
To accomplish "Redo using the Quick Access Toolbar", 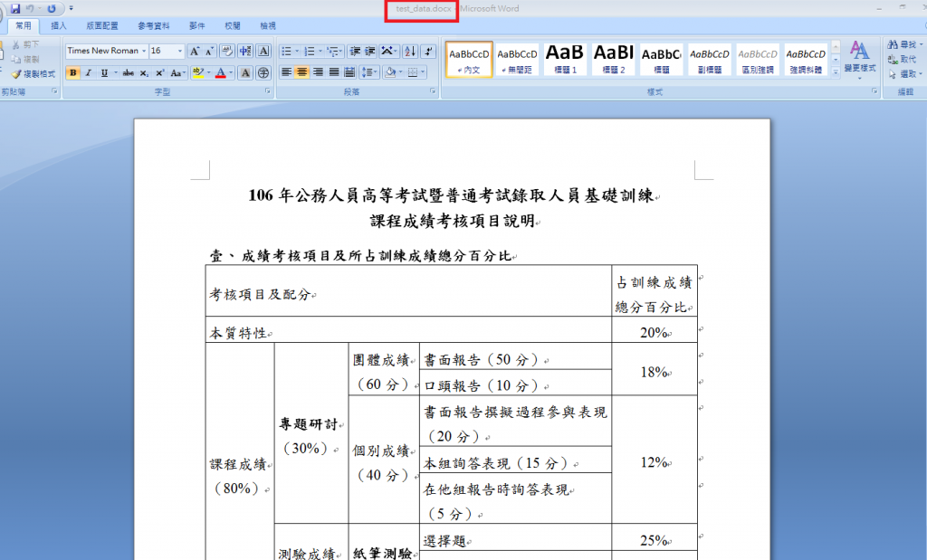I will tap(52, 8).
